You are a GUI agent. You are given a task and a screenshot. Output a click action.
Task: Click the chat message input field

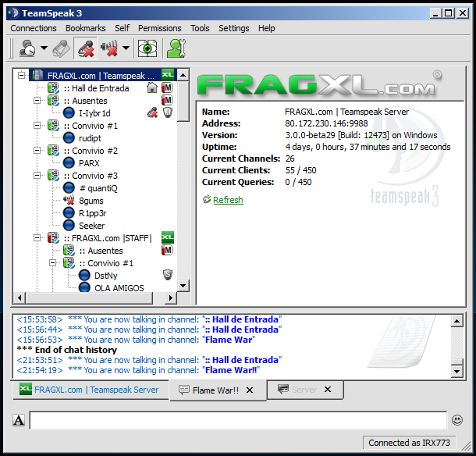(x=238, y=420)
